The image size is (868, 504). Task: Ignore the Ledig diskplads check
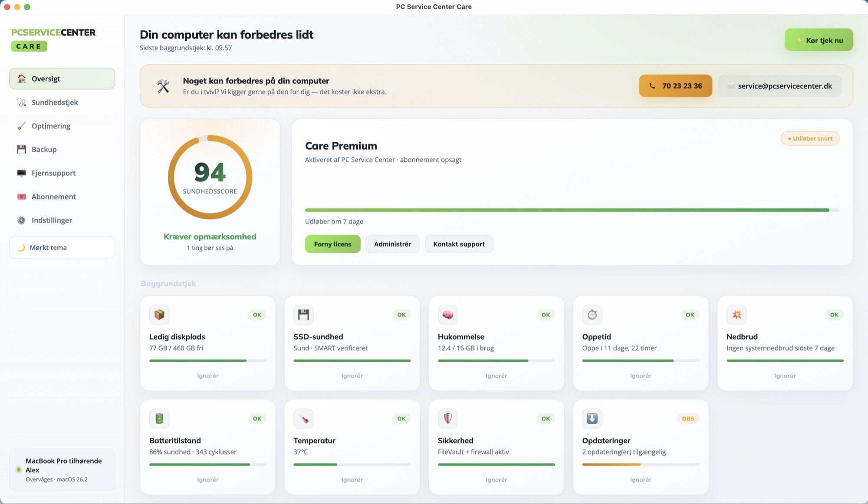[207, 376]
